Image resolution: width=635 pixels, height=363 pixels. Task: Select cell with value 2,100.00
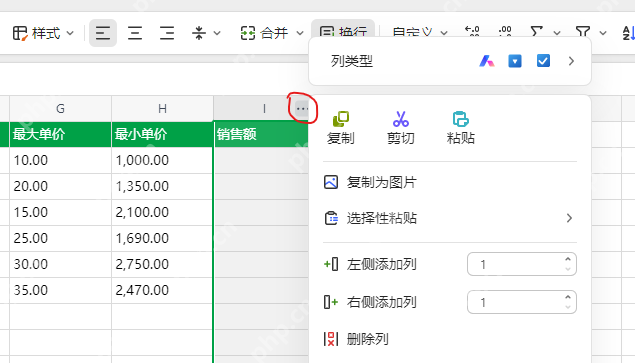[162, 212]
